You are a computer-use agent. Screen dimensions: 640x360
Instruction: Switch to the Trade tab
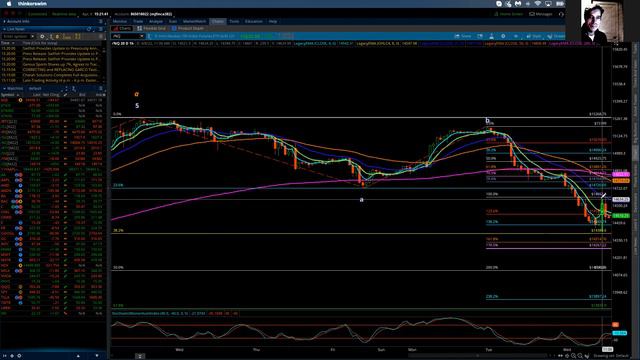click(138, 21)
